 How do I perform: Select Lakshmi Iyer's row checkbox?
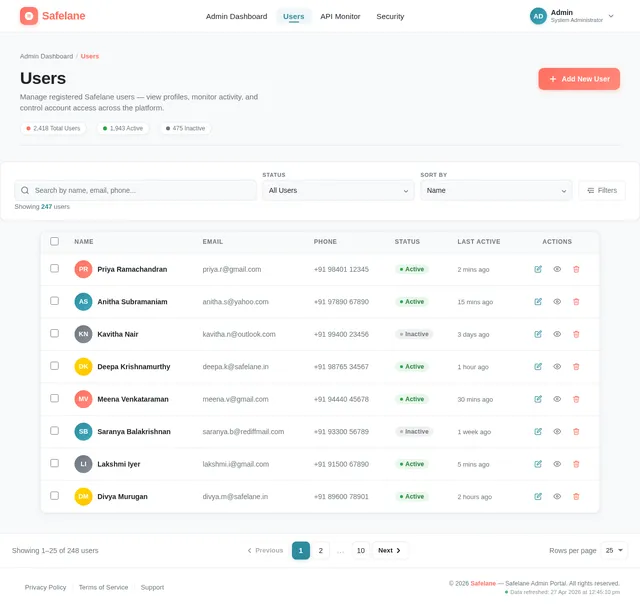click(x=54, y=463)
